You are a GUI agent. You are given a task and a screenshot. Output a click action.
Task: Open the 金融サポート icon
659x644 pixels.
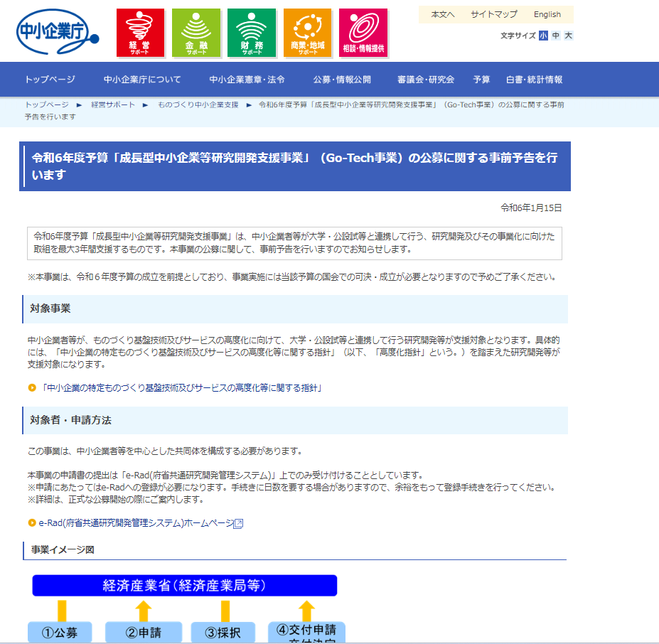pyautogui.click(x=195, y=33)
